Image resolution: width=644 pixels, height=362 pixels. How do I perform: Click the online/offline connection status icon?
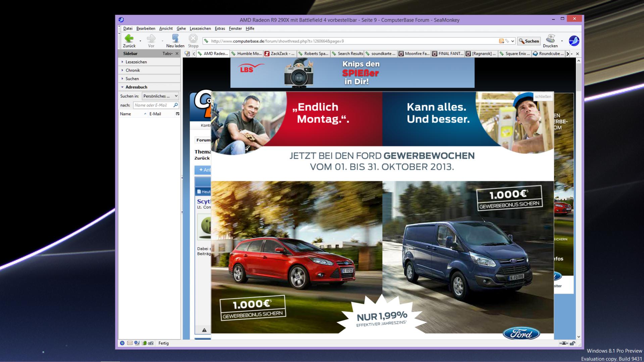coord(563,343)
